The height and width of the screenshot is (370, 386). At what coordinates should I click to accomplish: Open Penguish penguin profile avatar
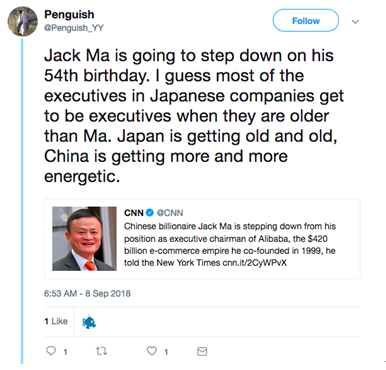point(23,21)
